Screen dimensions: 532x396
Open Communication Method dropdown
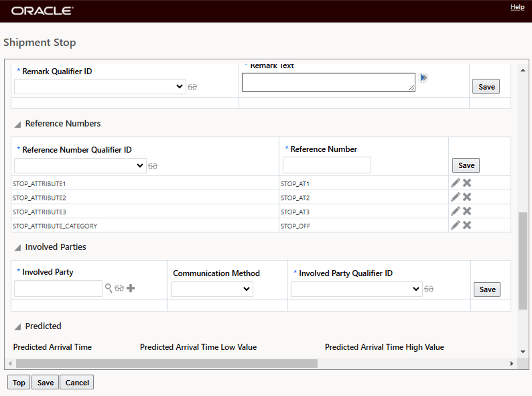(x=212, y=289)
